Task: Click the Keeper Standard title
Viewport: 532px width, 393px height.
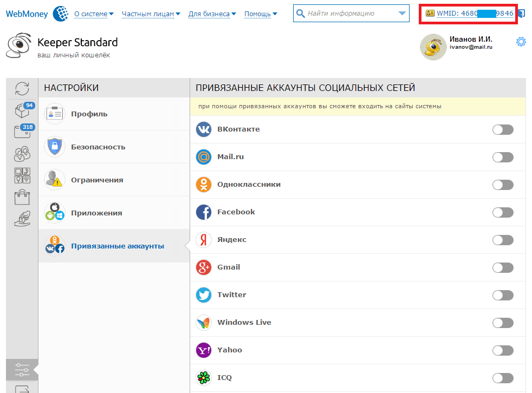Action: click(77, 42)
